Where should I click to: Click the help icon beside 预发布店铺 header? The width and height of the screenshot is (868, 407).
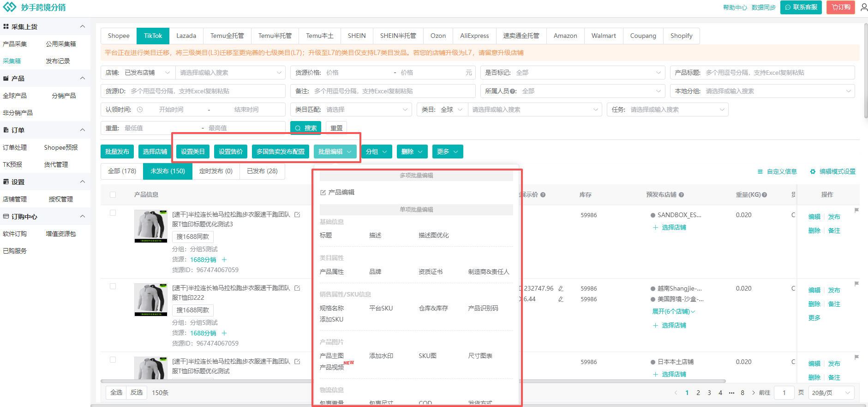pos(682,195)
